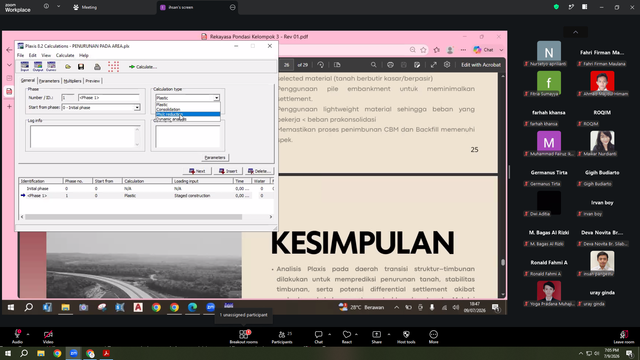
Task: Toggle Zoom Video camera
Action: [48, 336]
